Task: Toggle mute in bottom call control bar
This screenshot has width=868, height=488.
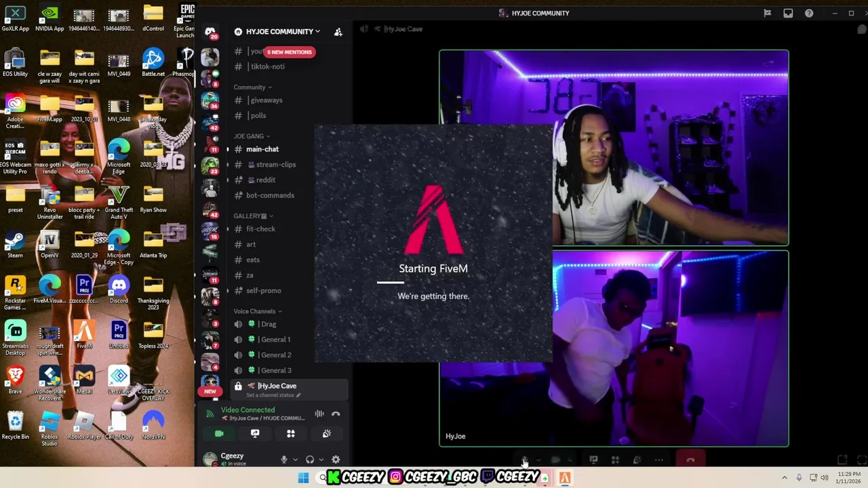Action: tap(524, 460)
